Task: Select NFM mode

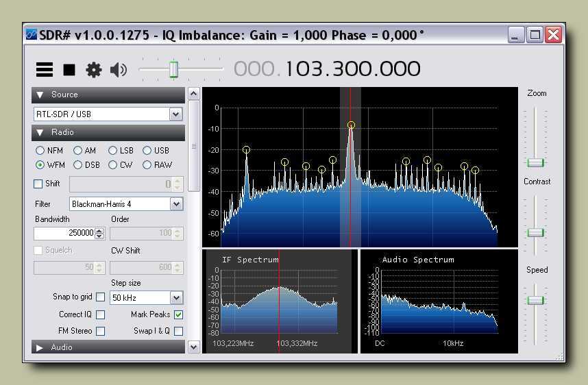Action: click(40, 151)
